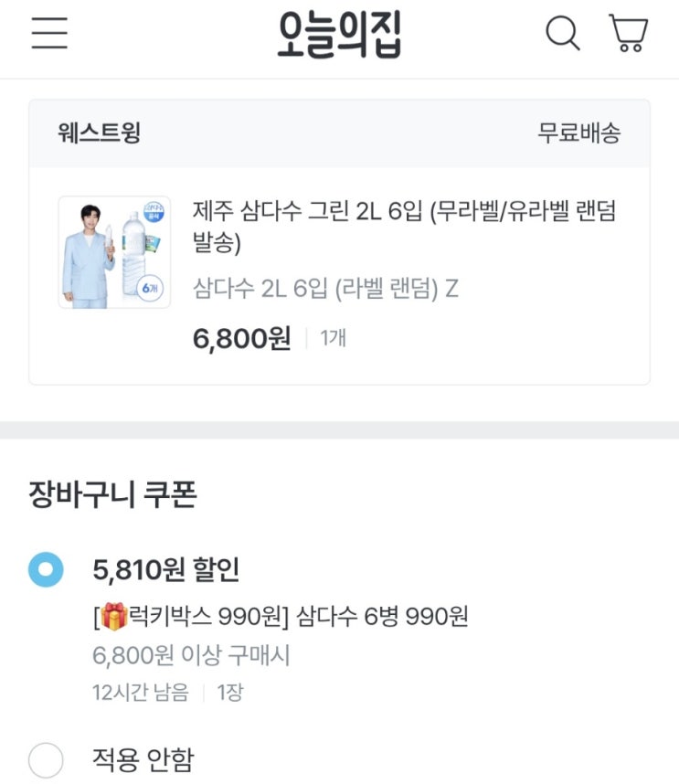Click the 6,800원 이상 구매시 condition text
Image resolution: width=679 pixels, height=784 pixels.
pyautogui.click(x=191, y=655)
